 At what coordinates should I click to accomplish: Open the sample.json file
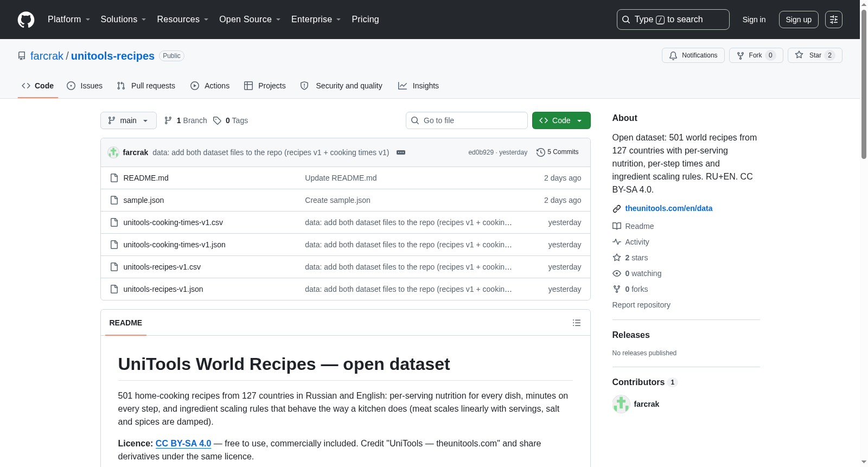144,200
